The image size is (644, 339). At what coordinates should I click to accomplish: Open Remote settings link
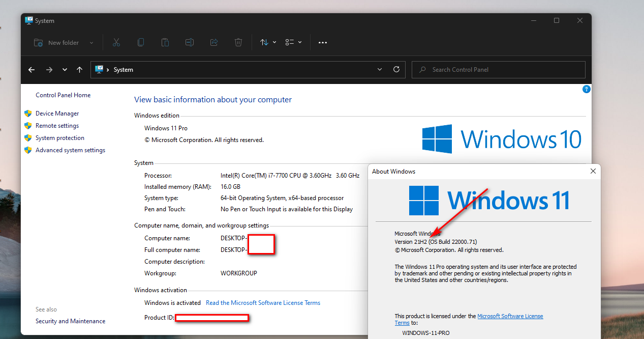[x=57, y=126]
